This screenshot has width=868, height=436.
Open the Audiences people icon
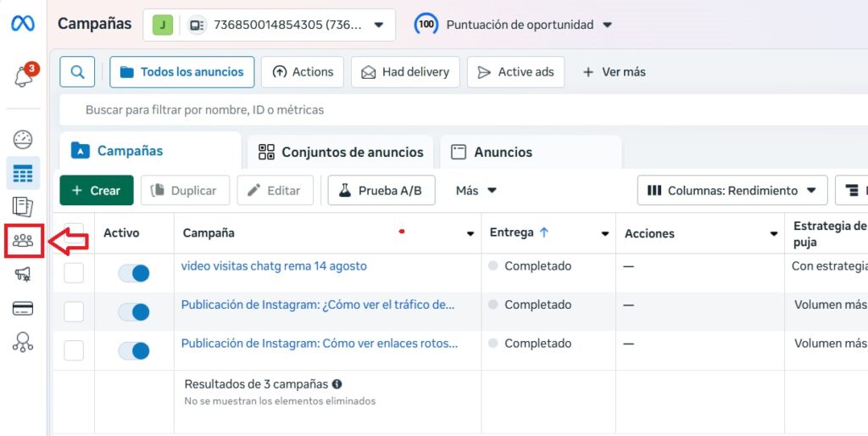(23, 241)
